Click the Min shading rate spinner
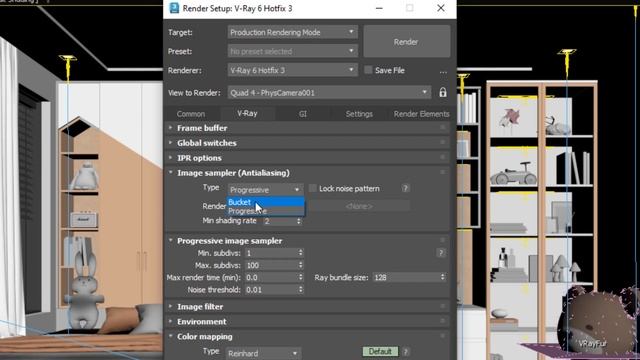 pos(299,221)
